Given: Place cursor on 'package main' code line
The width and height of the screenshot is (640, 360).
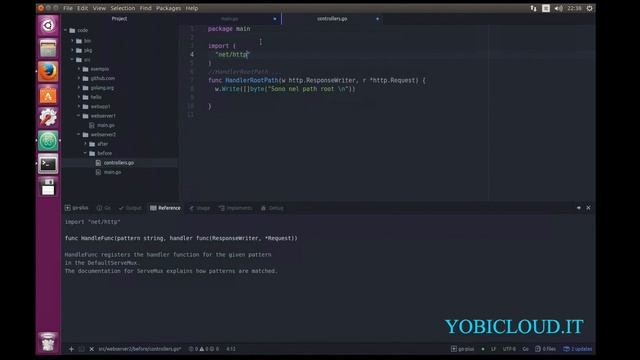Looking at the screenshot, I should [229, 29].
